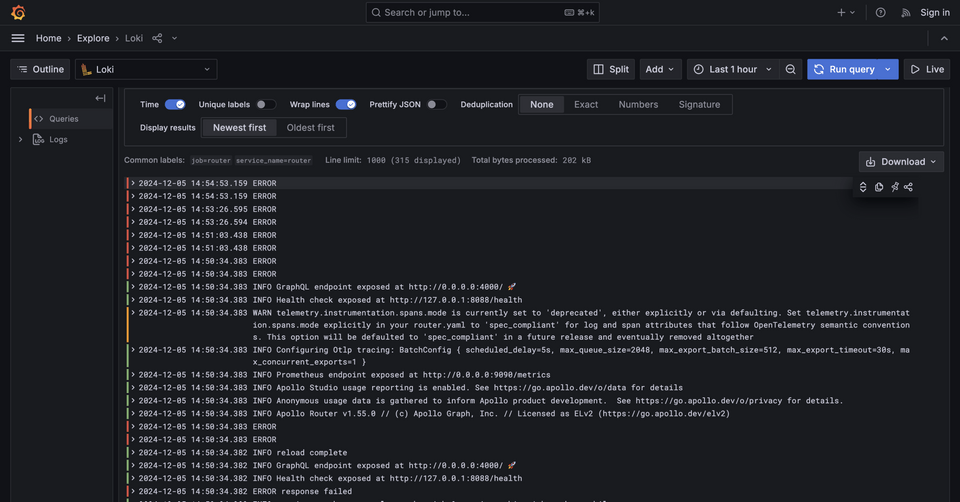The width and height of the screenshot is (960, 502).
Task: Click the job=router common label
Action: [x=211, y=160]
